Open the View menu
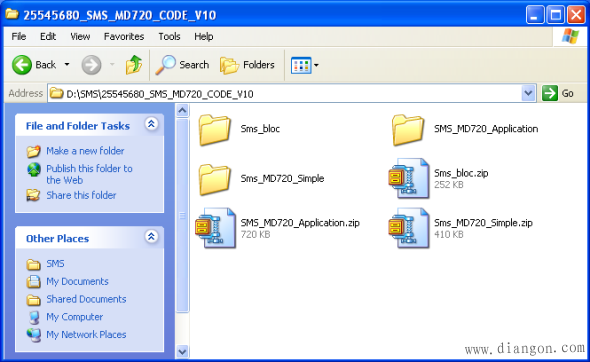Screen dimensions: 590x362 tap(80, 37)
